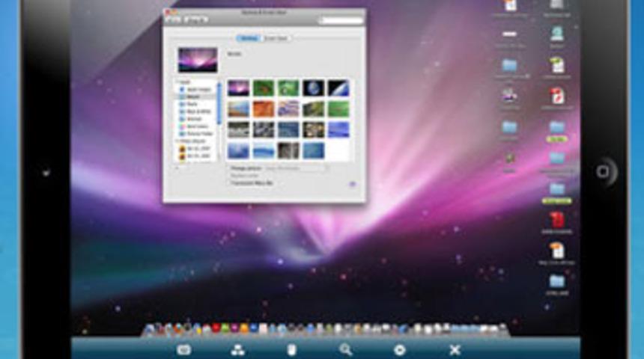
Task: Open the keyboard from the bottom toolbar
Action: point(183,349)
